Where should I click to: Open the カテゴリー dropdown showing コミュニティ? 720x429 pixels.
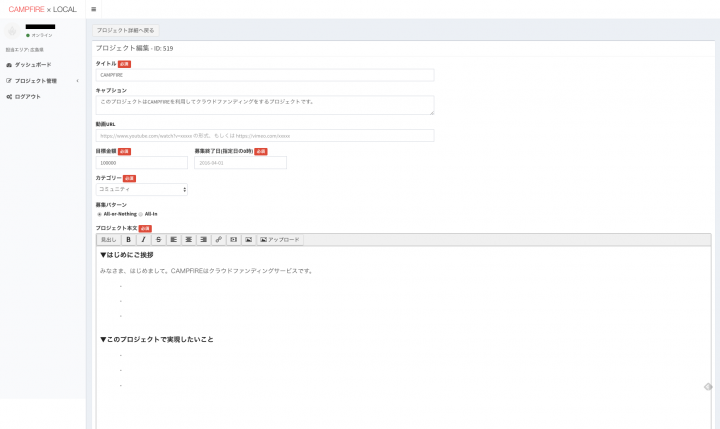141,189
